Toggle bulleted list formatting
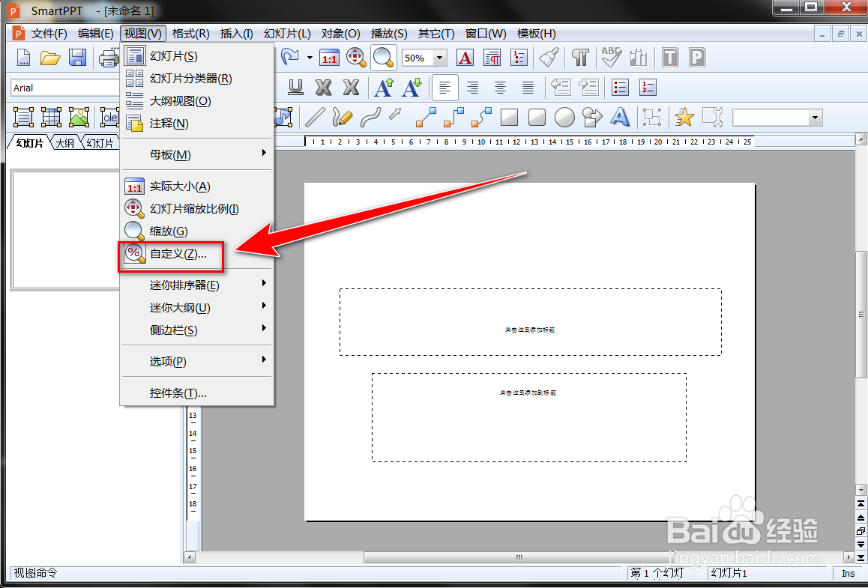Viewport: 868px width, 588px height. click(x=620, y=88)
